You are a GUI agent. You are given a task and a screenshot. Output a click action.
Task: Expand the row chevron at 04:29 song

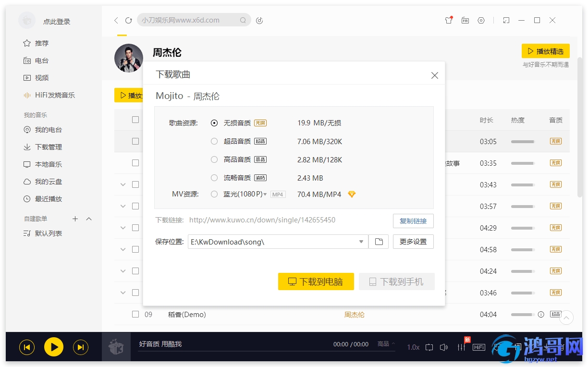point(123,228)
